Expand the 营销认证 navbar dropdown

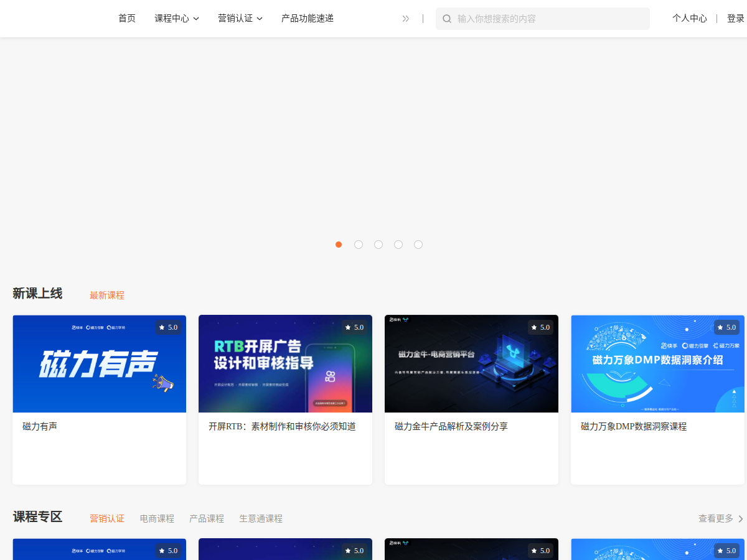240,19
